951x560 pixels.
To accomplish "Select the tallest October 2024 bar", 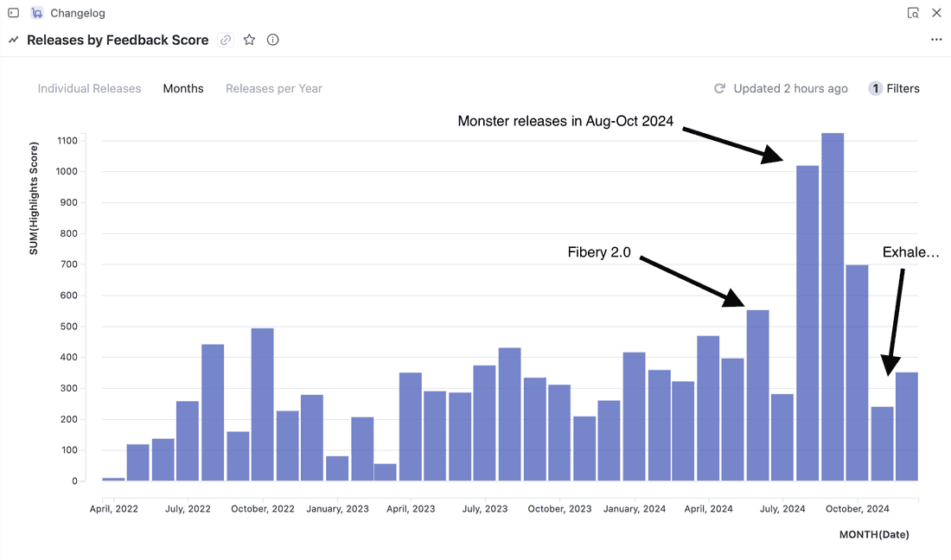I will click(830, 302).
